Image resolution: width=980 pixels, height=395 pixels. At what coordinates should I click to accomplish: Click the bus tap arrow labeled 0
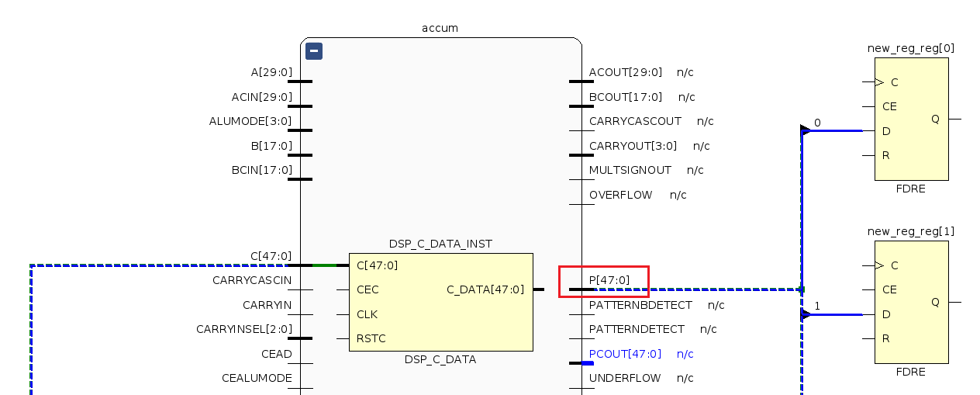point(806,130)
